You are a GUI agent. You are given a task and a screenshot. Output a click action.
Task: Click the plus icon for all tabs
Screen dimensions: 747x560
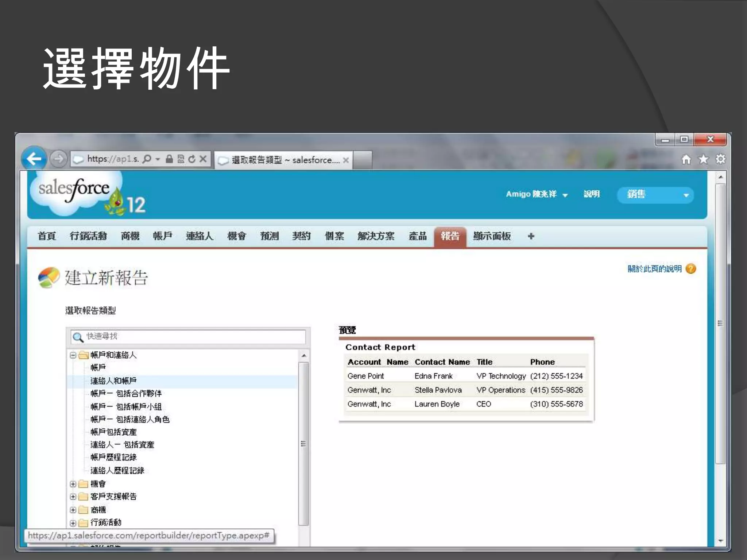click(531, 236)
